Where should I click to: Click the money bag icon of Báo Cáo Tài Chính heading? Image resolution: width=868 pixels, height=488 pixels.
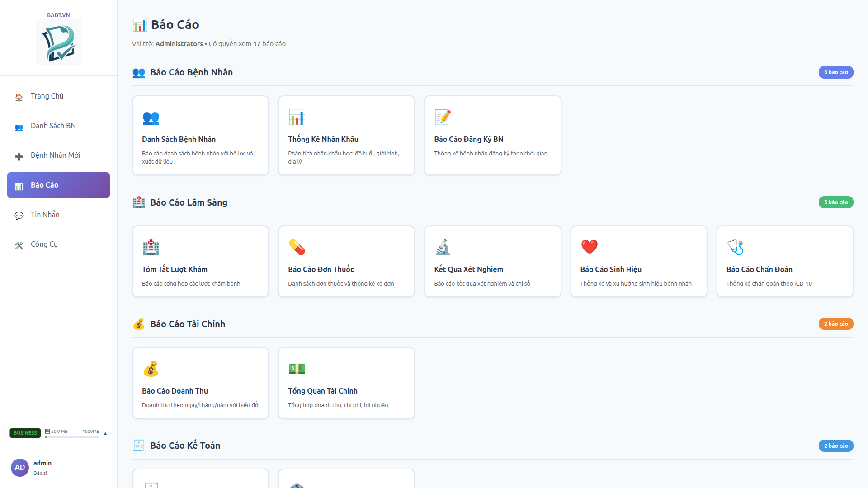(x=139, y=324)
